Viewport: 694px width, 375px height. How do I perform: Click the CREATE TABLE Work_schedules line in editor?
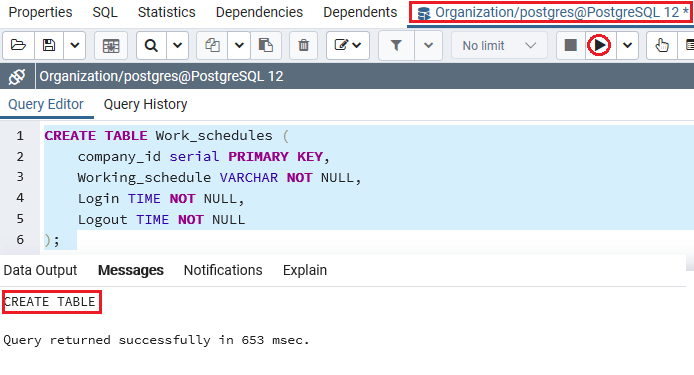pos(166,135)
